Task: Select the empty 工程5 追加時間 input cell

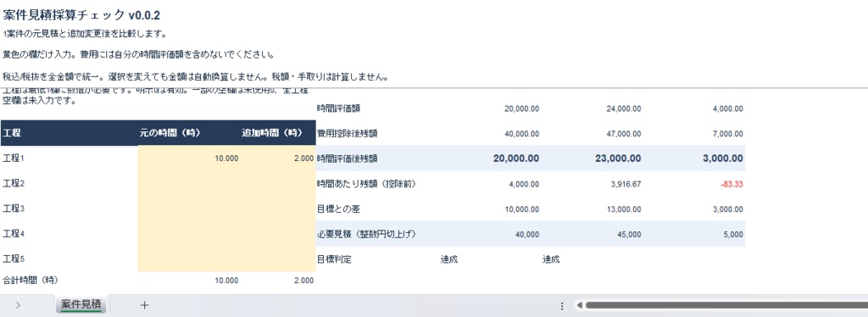Action: click(278, 259)
